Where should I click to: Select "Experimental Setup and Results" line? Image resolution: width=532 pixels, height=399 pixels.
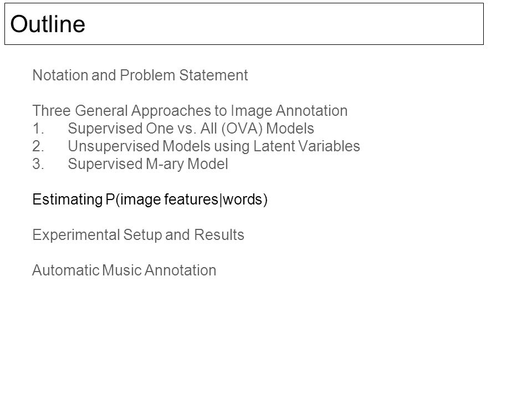tap(138, 235)
